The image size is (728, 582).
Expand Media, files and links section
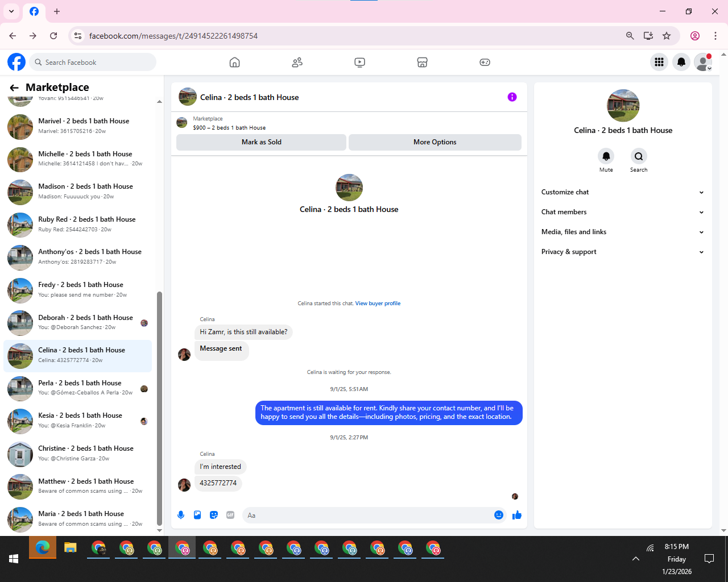pos(623,232)
